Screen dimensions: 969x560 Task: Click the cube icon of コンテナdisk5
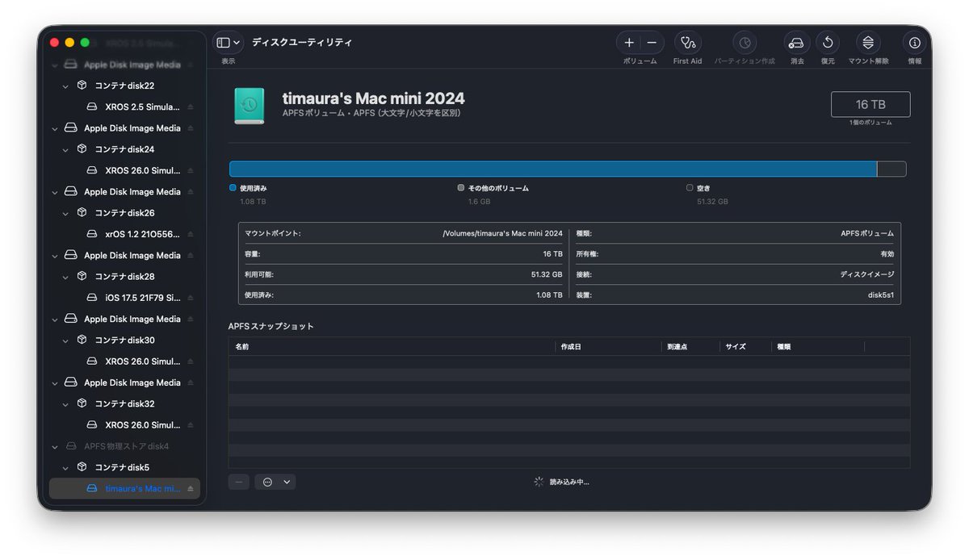click(x=82, y=467)
